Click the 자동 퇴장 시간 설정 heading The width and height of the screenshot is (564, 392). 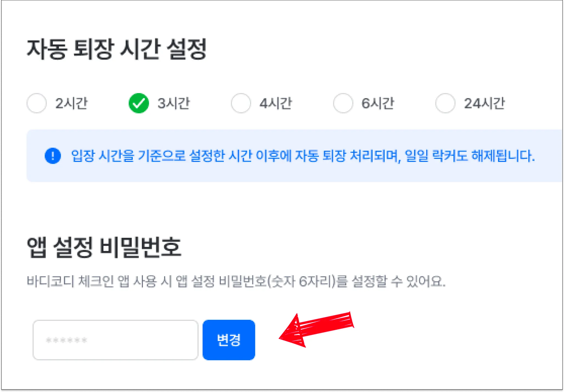click(x=116, y=49)
